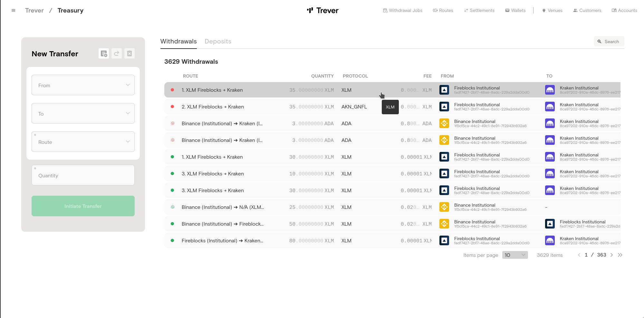The height and width of the screenshot is (318, 644).
Task: Click red status dot on first XLM row
Action: pos(172,90)
